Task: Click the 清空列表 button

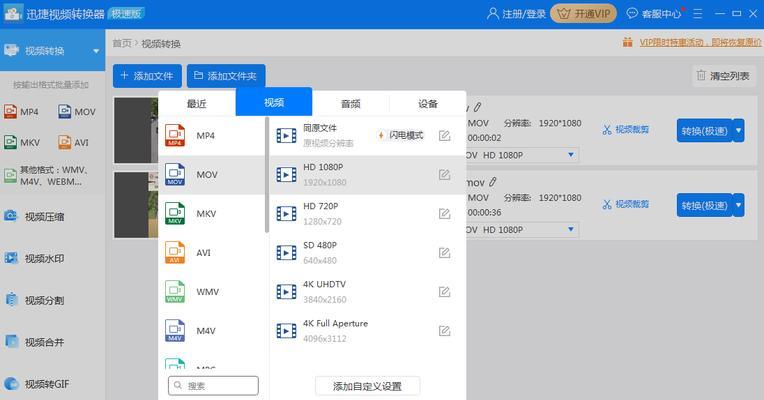Action: click(723, 76)
